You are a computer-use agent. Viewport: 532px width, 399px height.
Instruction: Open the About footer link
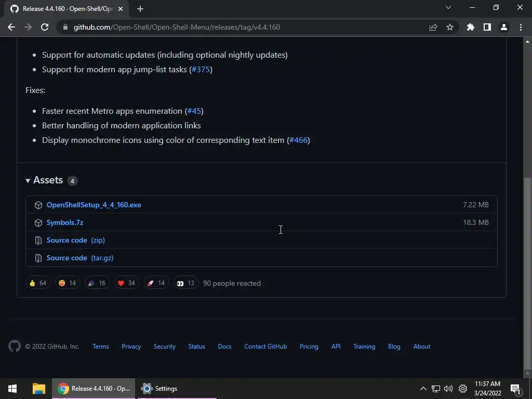pos(422,347)
